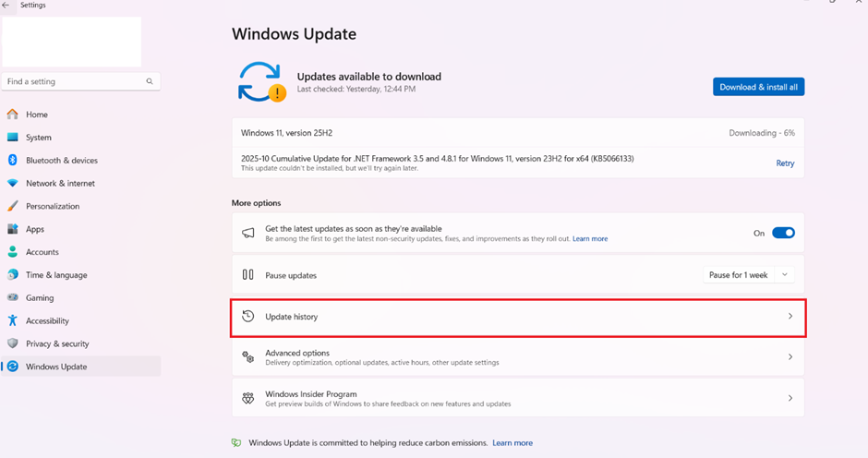Open Time & language settings

click(x=56, y=275)
